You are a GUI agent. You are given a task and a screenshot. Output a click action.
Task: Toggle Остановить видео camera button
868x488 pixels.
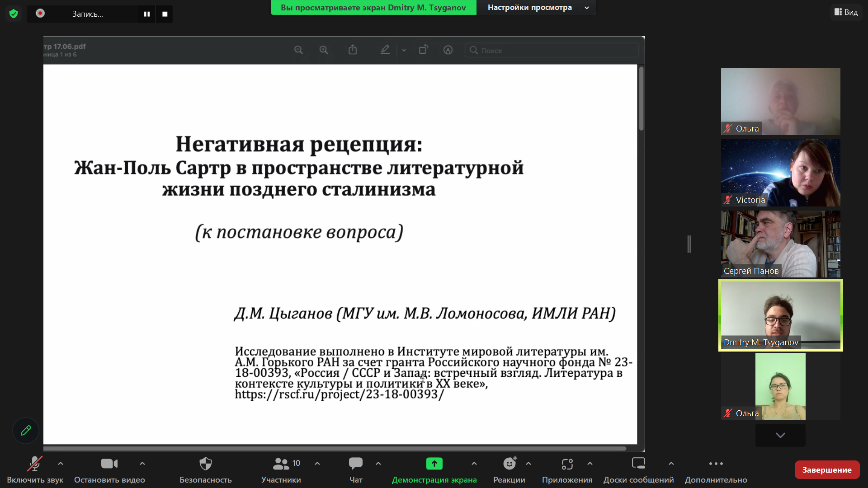click(x=109, y=470)
